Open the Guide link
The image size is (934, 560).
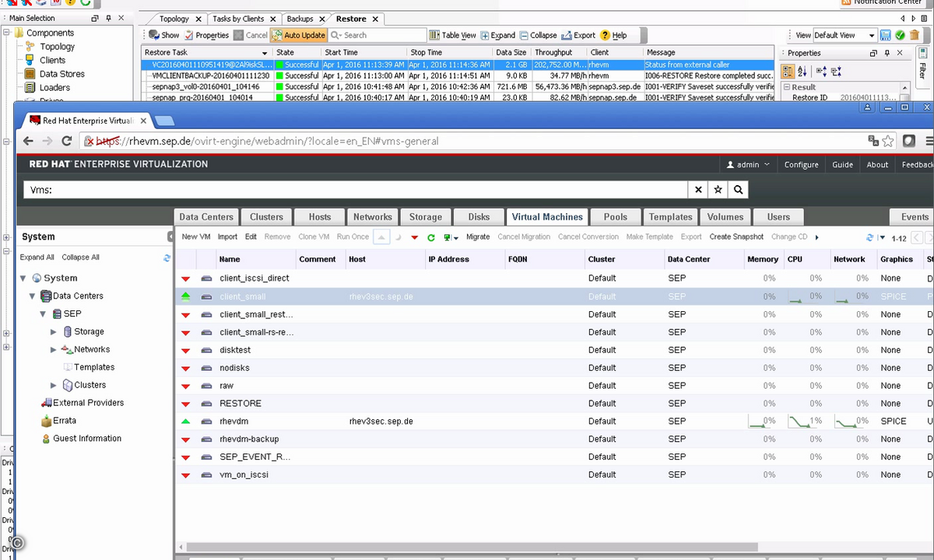tap(842, 165)
